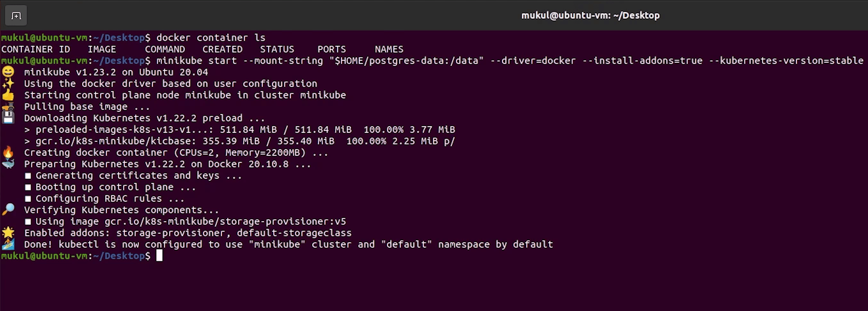The image size is (868, 311).
Task: Click the sparkles emoji beside docker driver line
Action: tap(8, 84)
